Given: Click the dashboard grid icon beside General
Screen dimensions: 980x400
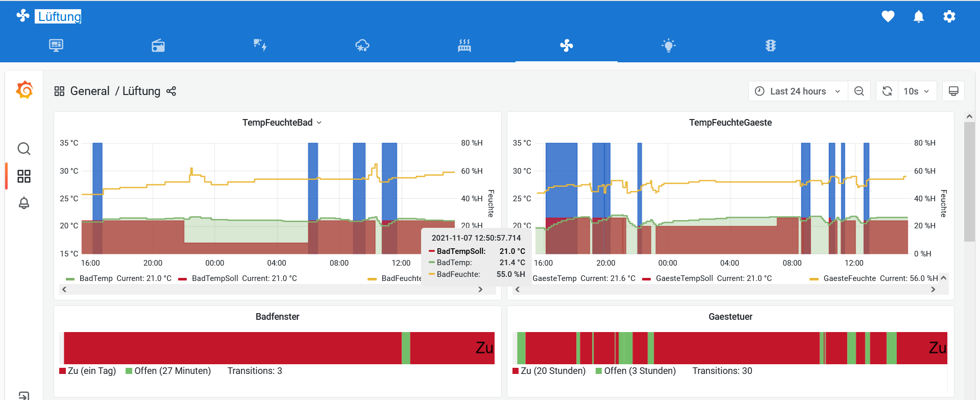Looking at the screenshot, I should coord(59,91).
